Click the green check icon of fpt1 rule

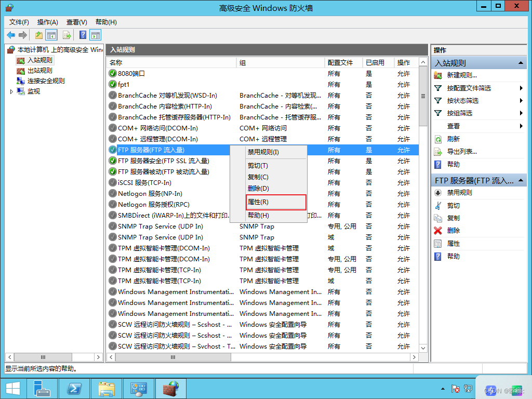tap(113, 84)
